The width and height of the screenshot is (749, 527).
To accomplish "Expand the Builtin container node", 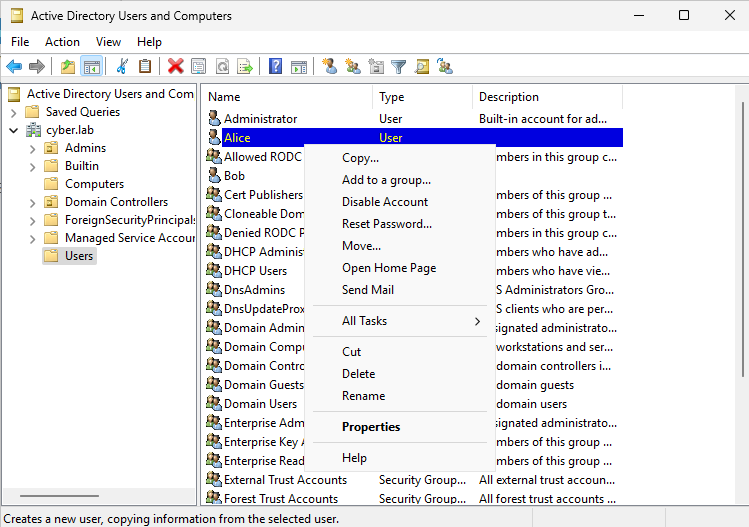I will pyautogui.click(x=33, y=166).
